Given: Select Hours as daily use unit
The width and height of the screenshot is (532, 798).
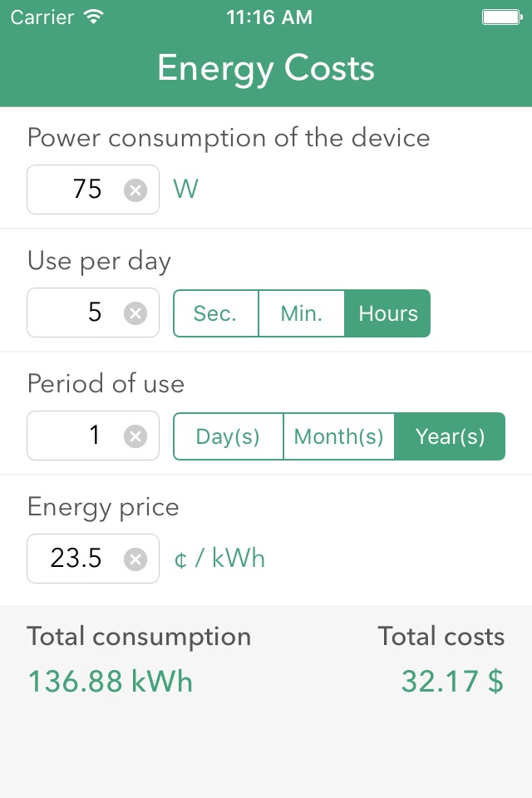Looking at the screenshot, I should pos(387,313).
